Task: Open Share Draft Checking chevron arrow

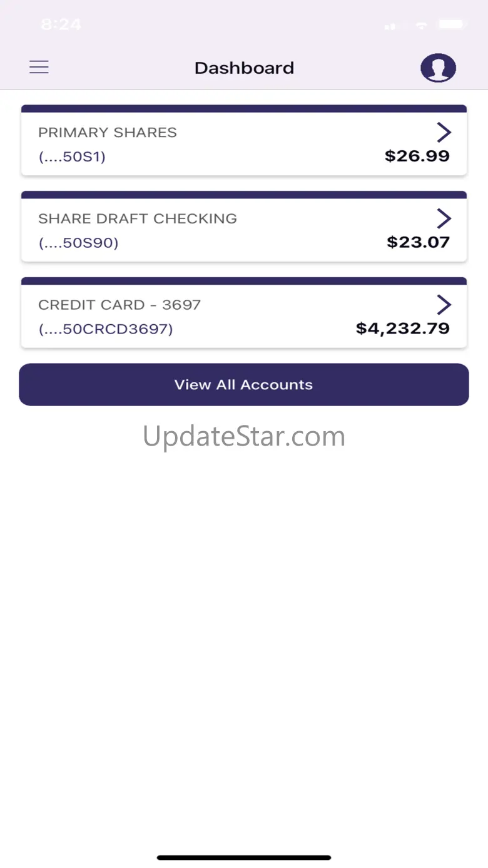Action: (444, 218)
